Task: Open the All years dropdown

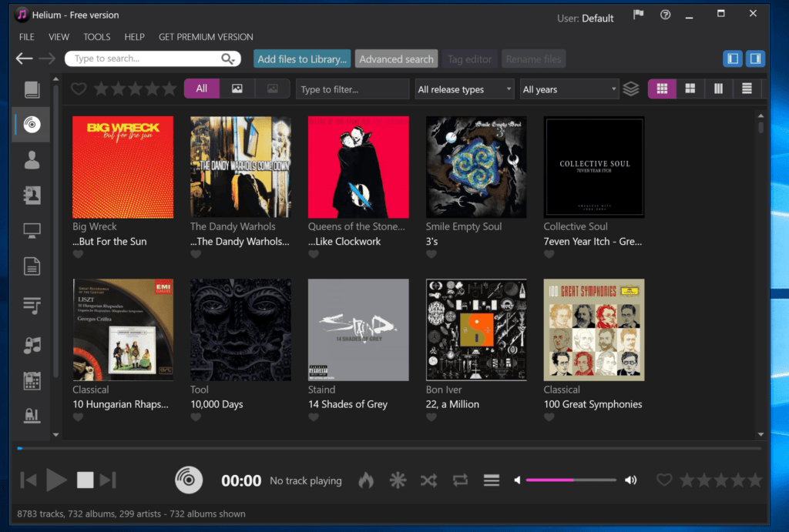Action: point(569,89)
